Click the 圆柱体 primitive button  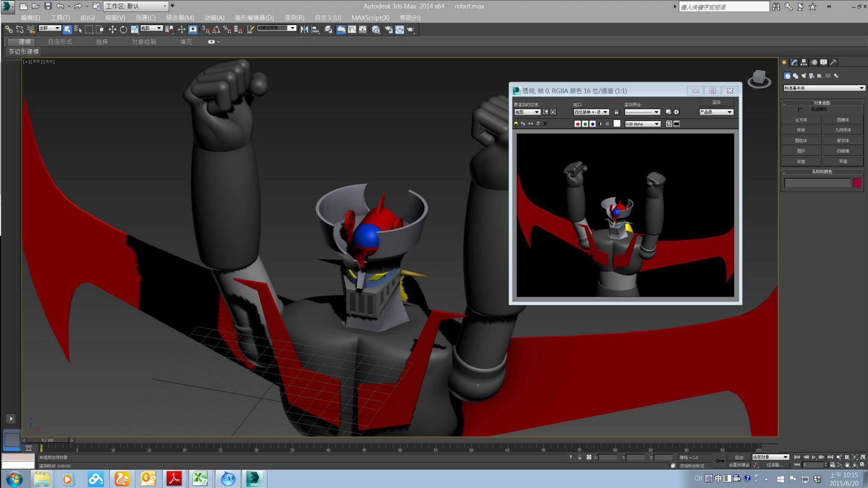click(x=801, y=140)
